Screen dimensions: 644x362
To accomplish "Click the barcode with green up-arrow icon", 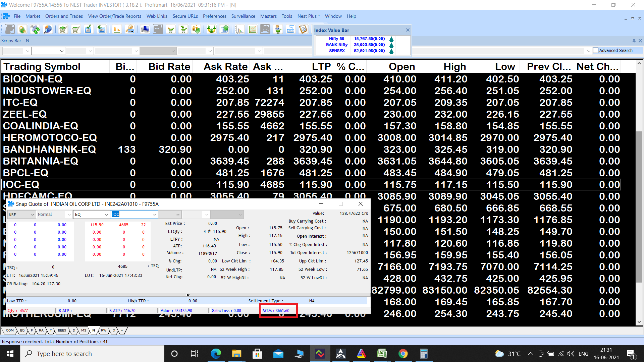I will click(224, 29).
